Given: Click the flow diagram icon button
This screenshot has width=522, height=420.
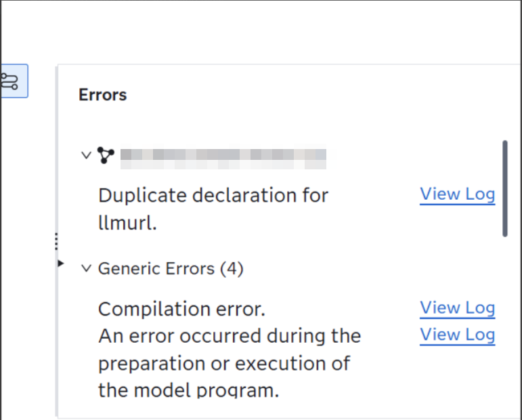Looking at the screenshot, I should click(x=12, y=81).
